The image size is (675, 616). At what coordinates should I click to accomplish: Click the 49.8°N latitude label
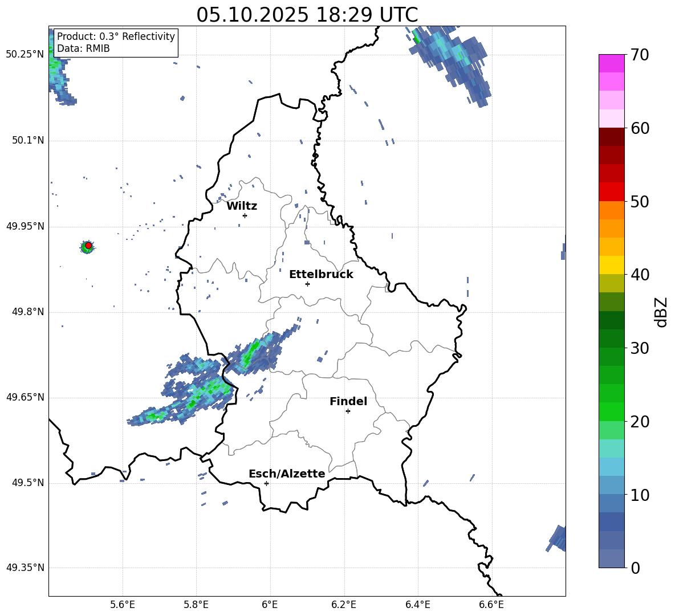28,312
